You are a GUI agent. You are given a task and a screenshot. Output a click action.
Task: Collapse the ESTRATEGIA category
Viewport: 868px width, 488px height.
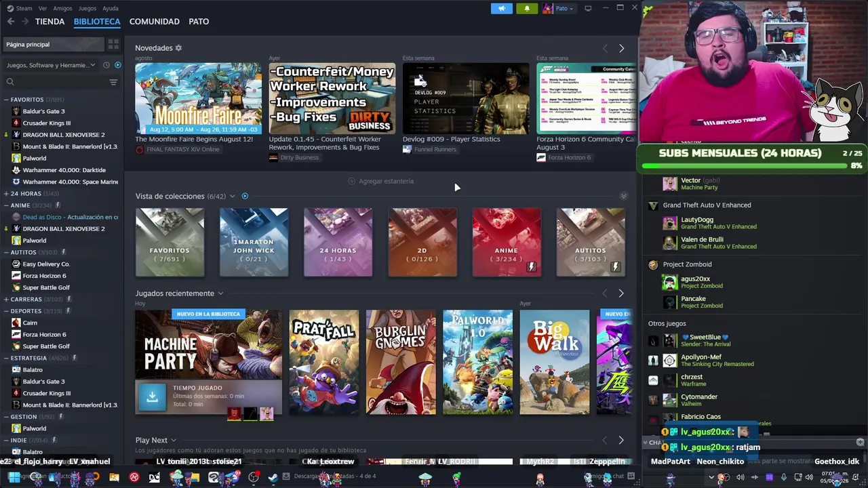(x=6, y=358)
